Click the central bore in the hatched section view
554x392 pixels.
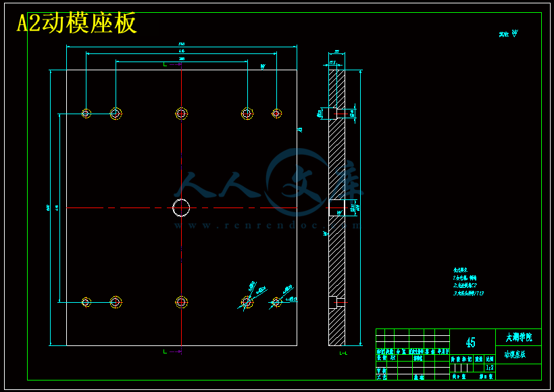336,208
